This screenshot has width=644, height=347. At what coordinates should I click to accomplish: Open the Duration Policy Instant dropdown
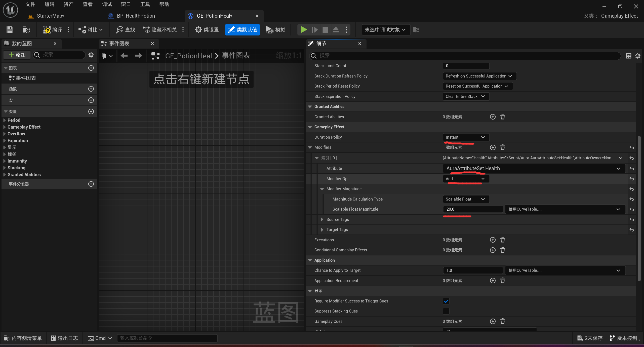pos(466,137)
